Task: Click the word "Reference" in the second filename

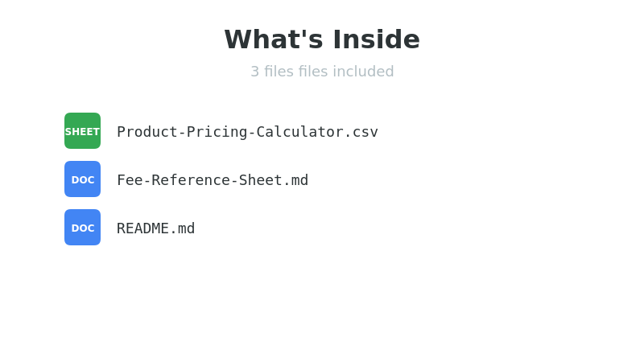Action: coord(191,180)
